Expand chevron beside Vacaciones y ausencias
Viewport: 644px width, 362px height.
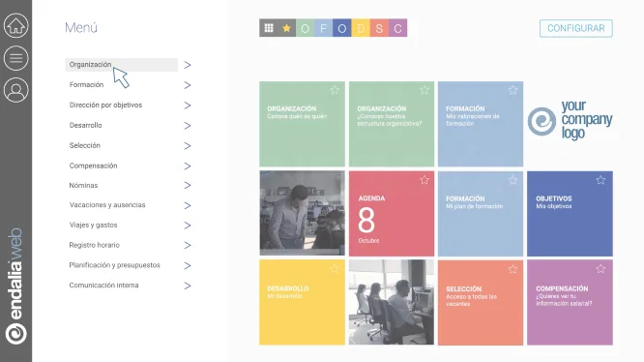point(188,205)
